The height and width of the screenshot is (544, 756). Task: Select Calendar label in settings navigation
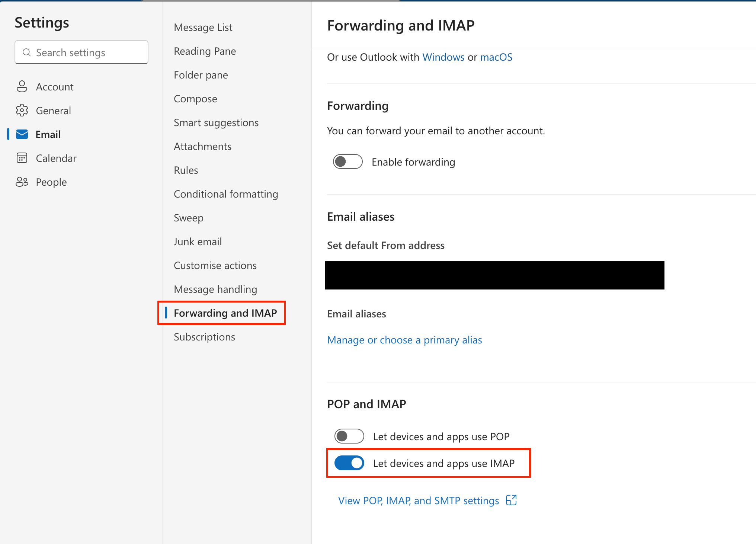point(56,158)
